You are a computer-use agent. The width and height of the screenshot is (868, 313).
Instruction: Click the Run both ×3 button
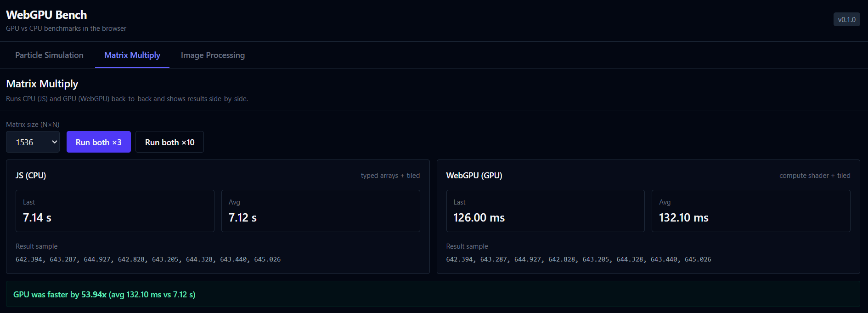(99, 142)
